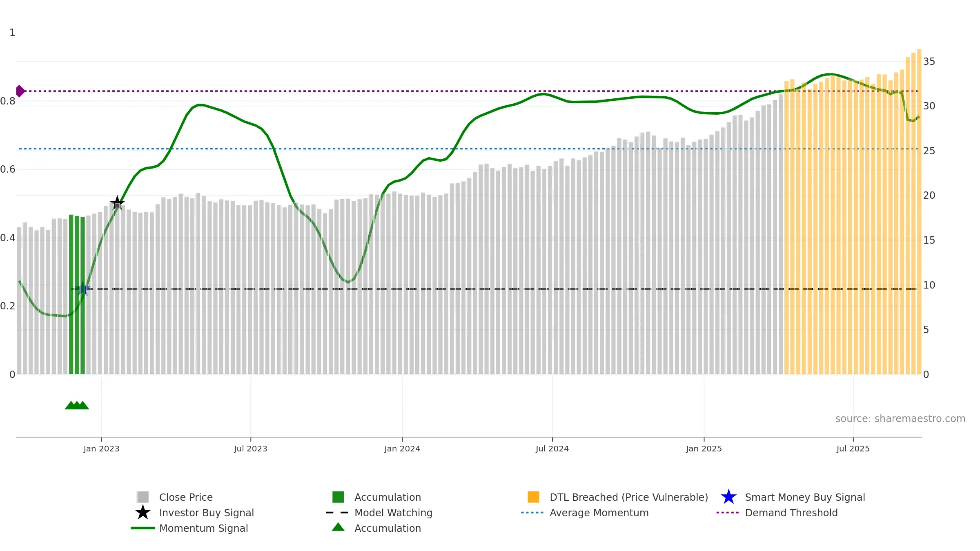Toggle the Average Momentum legend label

coord(599,513)
